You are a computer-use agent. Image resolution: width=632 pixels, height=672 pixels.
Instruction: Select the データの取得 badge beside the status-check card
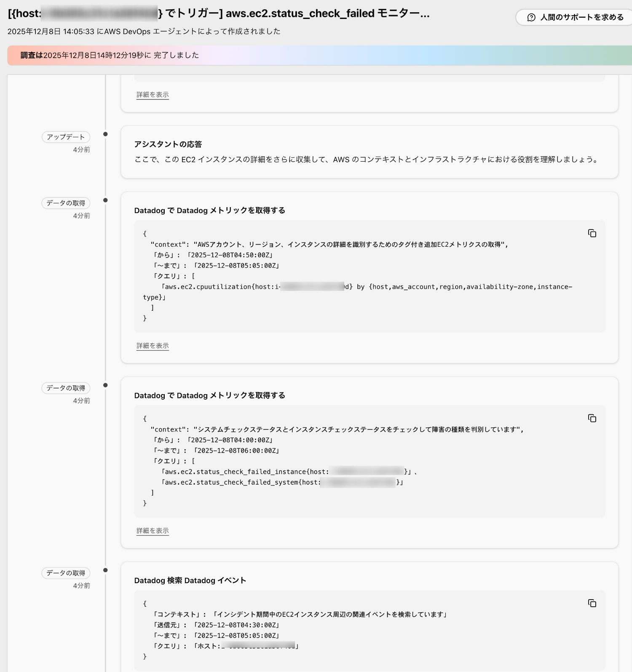[66, 388]
